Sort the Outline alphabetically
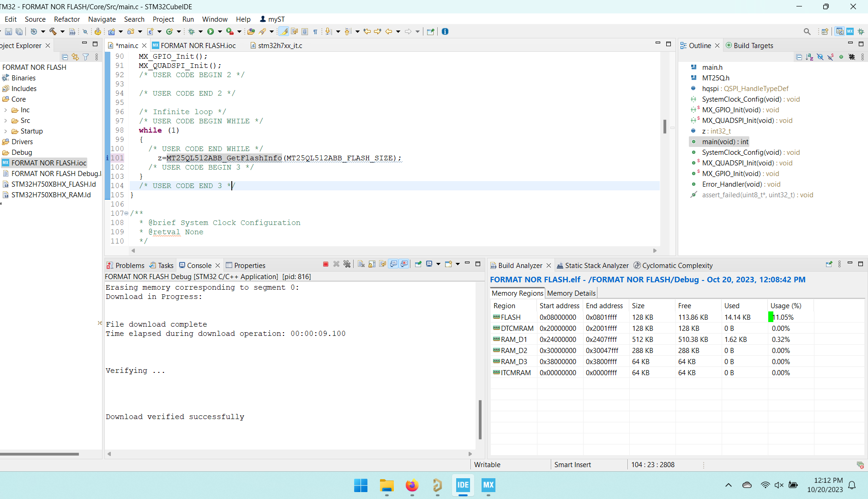This screenshot has width=868, height=499. point(809,57)
